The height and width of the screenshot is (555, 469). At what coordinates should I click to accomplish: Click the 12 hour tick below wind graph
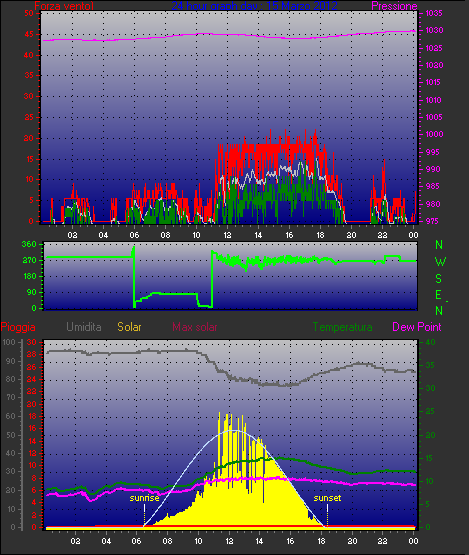coord(227,235)
